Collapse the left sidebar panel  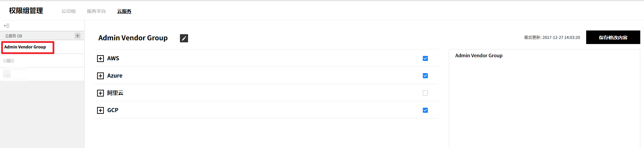[6, 26]
